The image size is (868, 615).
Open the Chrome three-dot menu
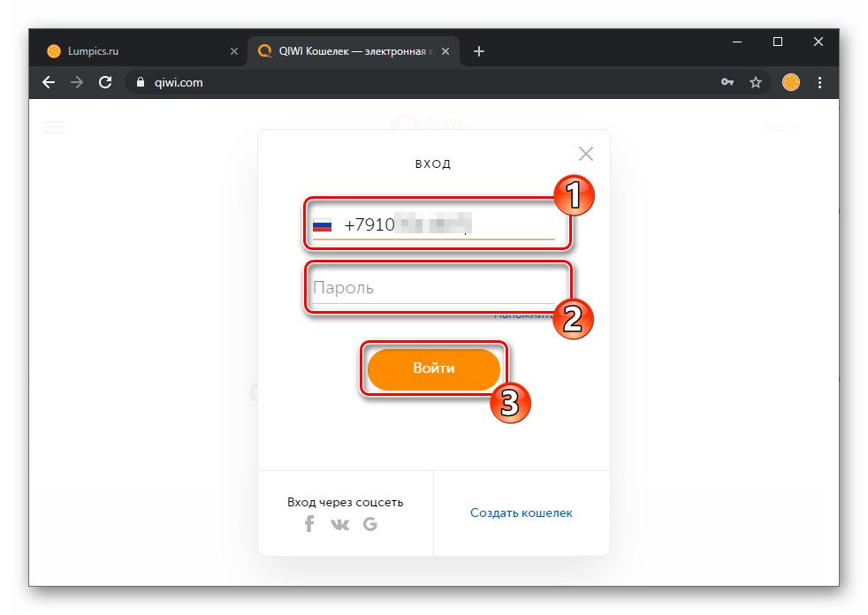pyautogui.click(x=819, y=82)
